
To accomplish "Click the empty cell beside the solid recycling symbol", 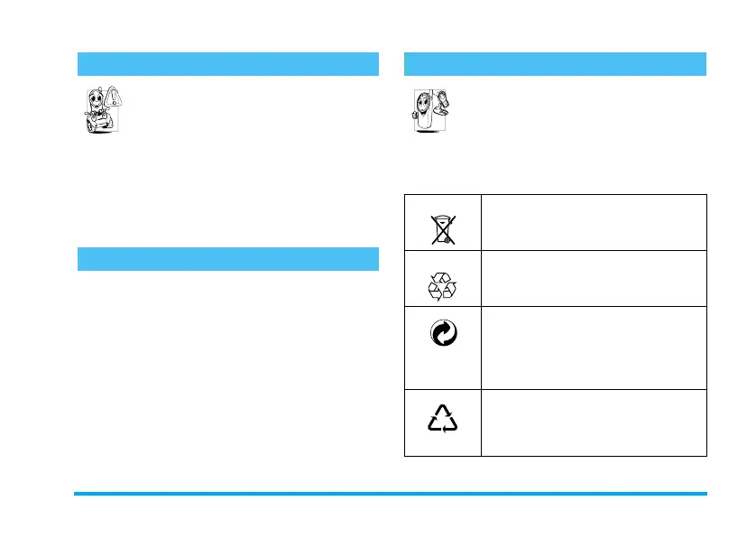I will [594, 278].
